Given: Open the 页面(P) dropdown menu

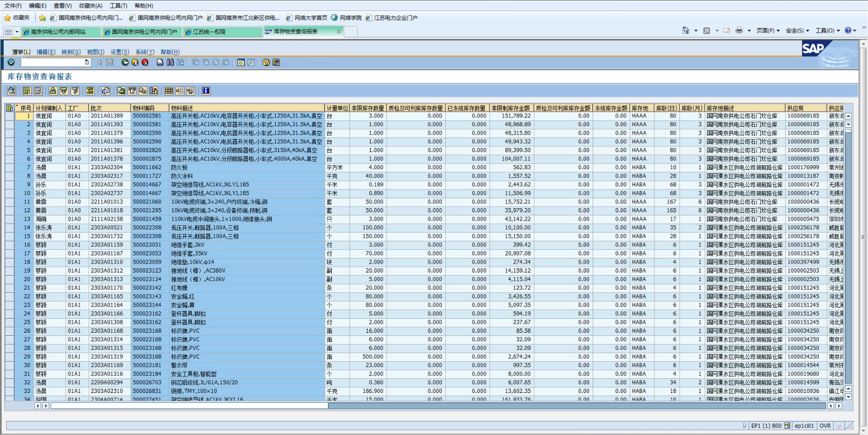Looking at the screenshot, I should (767, 31).
